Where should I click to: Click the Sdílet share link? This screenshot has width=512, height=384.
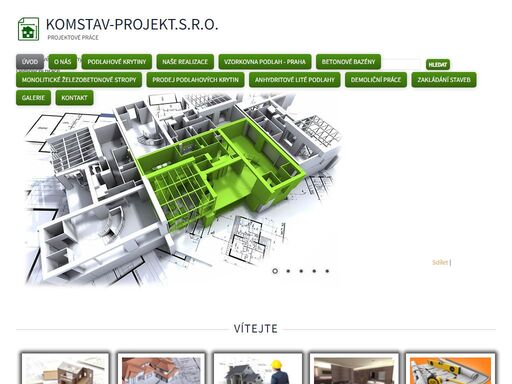(x=440, y=262)
